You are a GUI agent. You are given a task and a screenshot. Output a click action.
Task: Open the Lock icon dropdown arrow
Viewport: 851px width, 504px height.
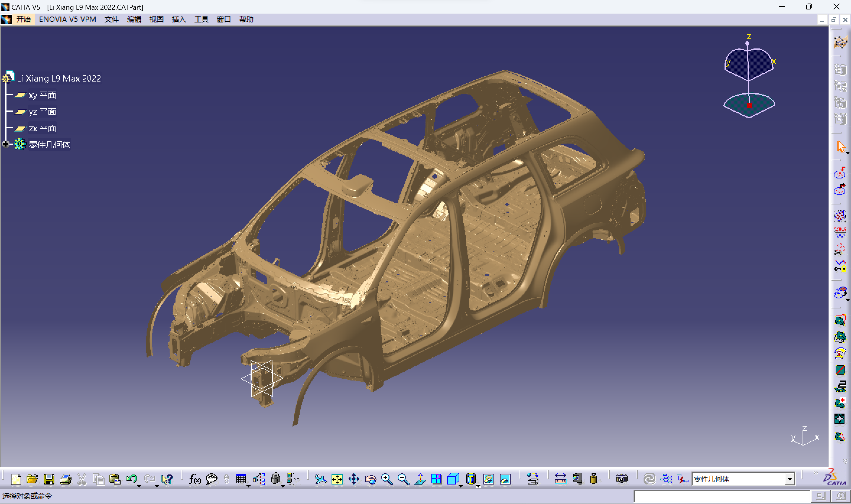283,487
